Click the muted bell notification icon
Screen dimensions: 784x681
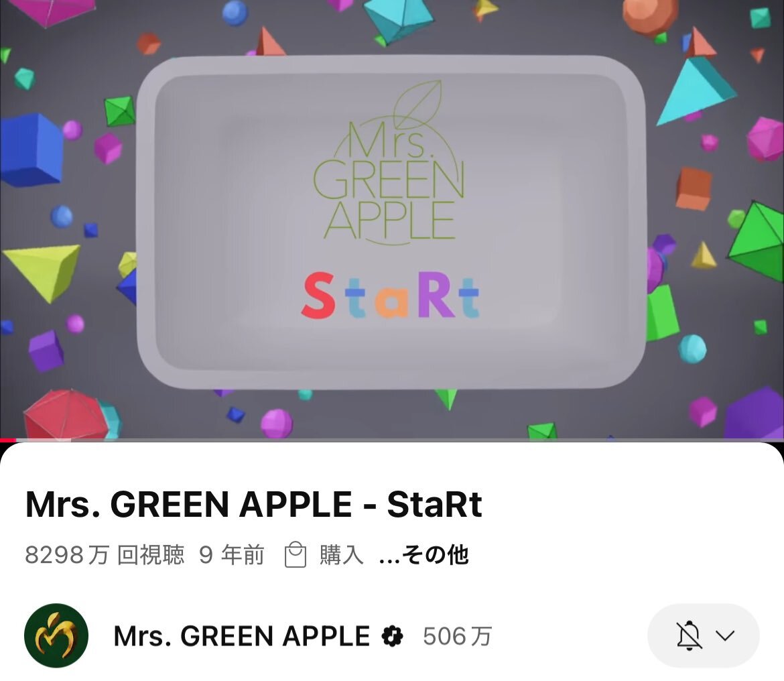tap(688, 635)
